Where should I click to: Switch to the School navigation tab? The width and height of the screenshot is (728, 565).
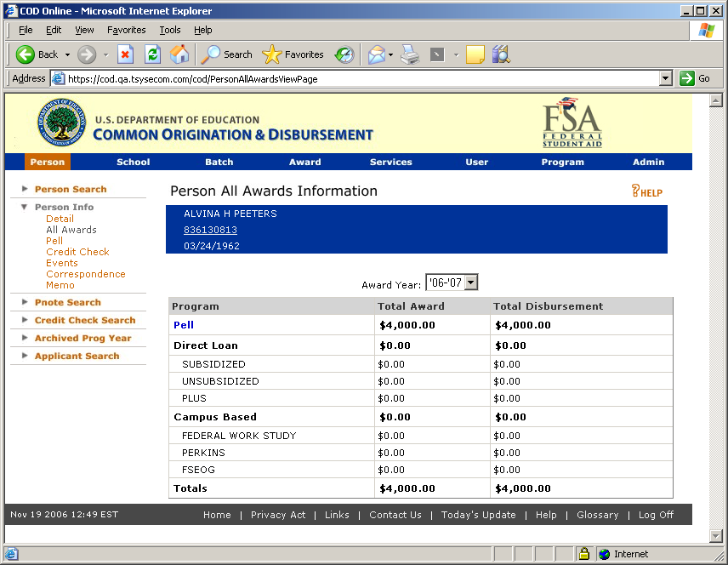(133, 162)
